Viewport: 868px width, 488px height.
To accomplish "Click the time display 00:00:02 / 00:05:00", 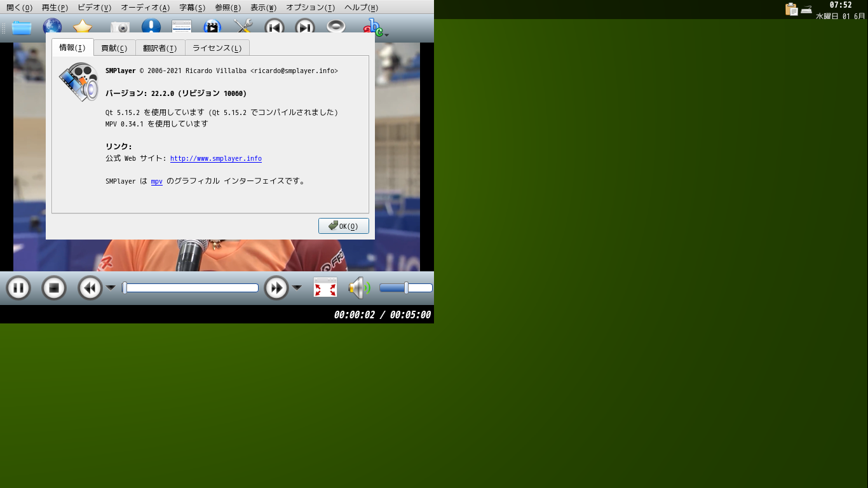I will [382, 315].
